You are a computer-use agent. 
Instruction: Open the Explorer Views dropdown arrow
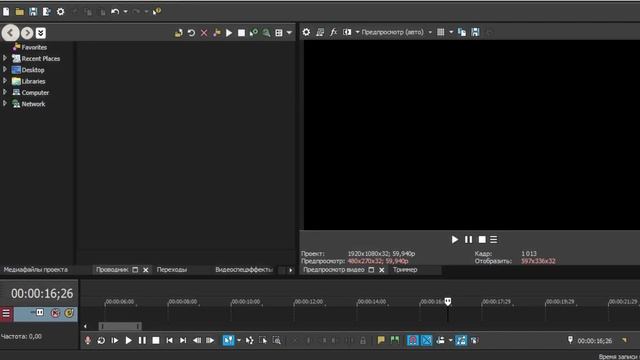289,33
